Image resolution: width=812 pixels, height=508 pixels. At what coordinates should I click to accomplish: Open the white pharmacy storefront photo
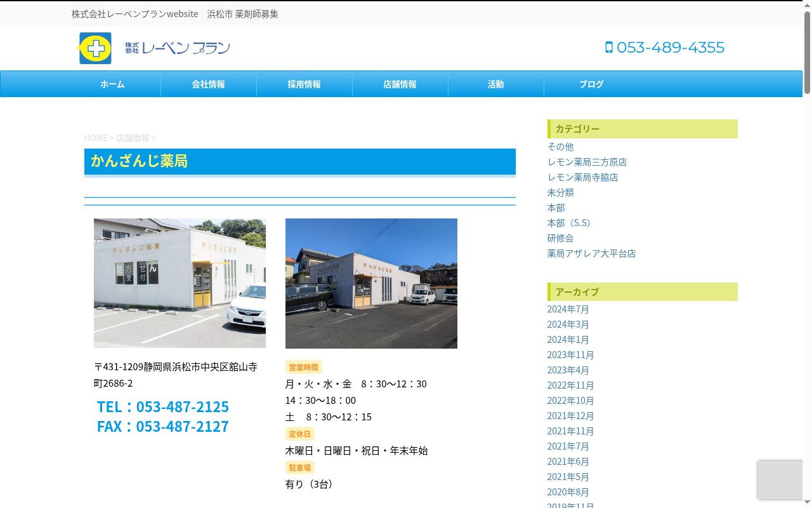click(x=180, y=283)
